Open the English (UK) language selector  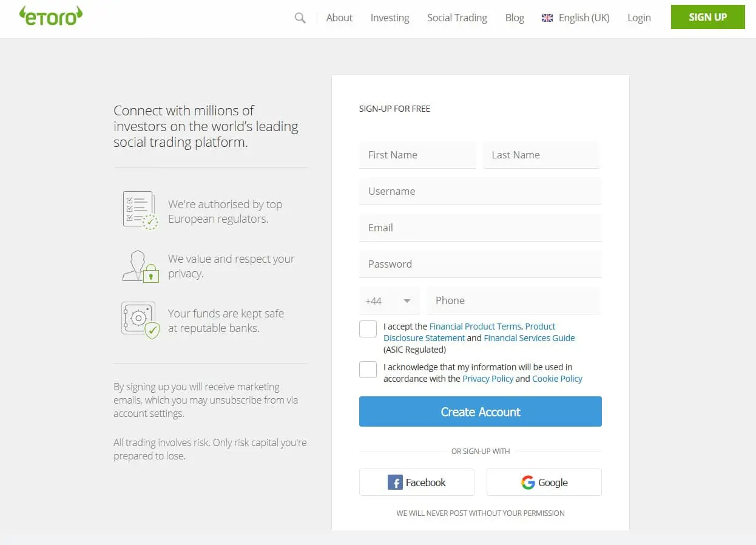point(581,18)
